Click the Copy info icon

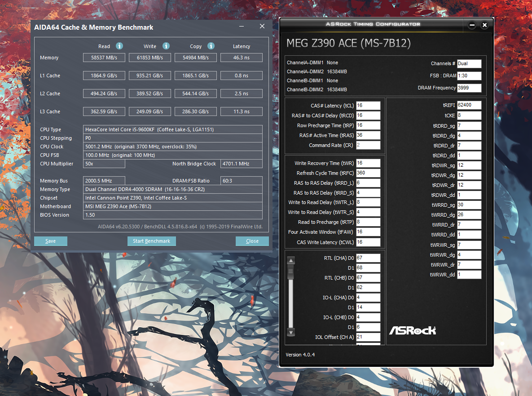point(211,46)
